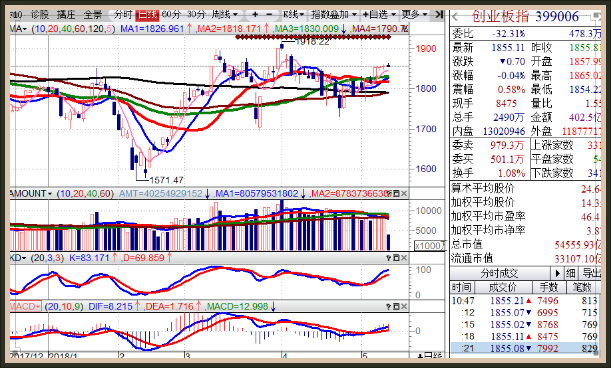
Task: Select the 30分 period
Action: pyautogui.click(x=196, y=15)
